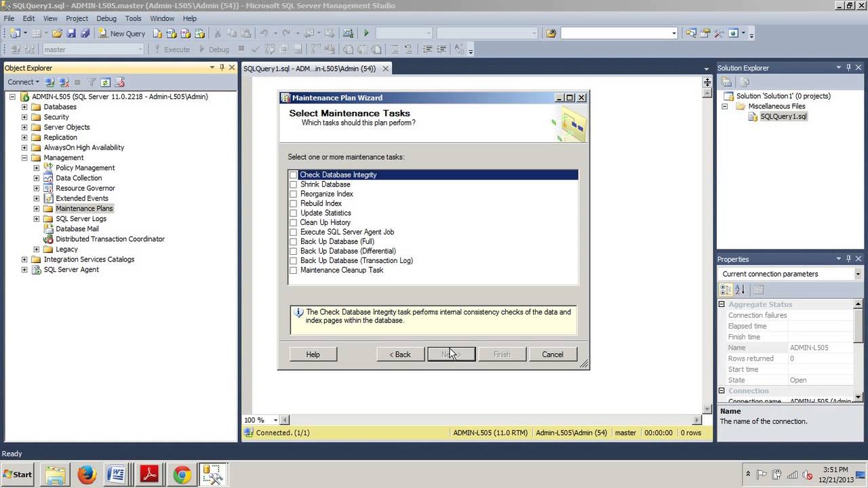868x488 pixels.
Task: Click the Find in Files icon beside the search box
Action: [x=551, y=33]
